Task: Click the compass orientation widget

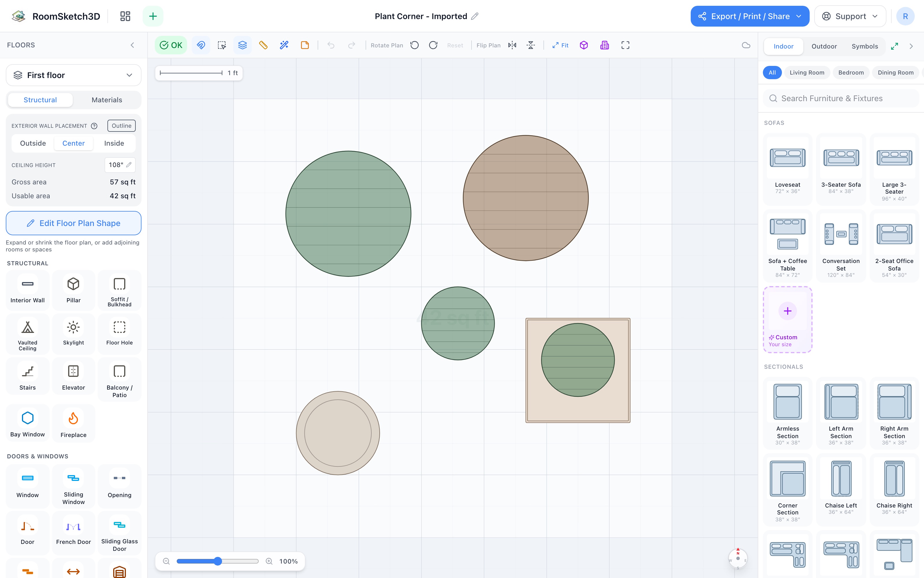Action: (x=738, y=558)
